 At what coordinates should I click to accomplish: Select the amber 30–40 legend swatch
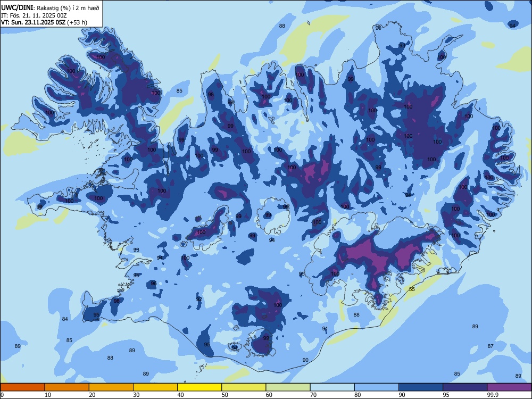[x=155, y=387]
